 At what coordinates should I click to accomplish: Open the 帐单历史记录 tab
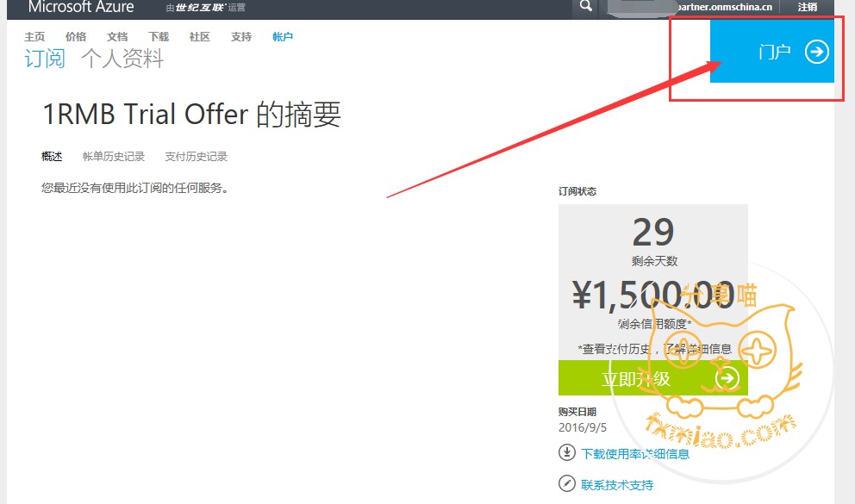(114, 157)
